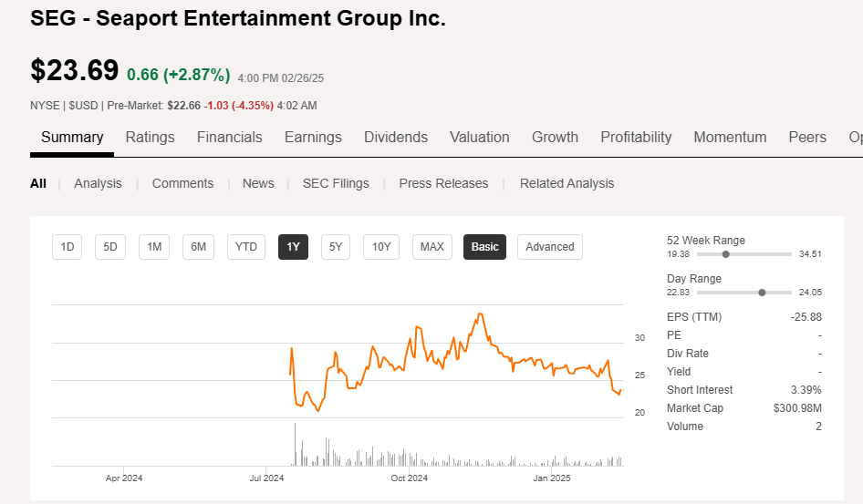Image resolution: width=863 pixels, height=504 pixels.
Task: Set chart range to 1M
Action: point(154,247)
